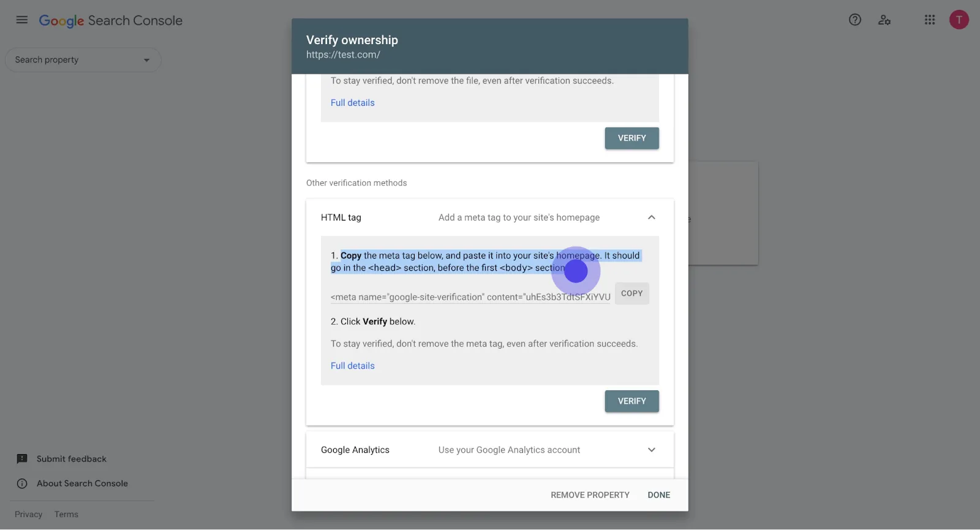Click COPY next to the meta tag

point(631,293)
